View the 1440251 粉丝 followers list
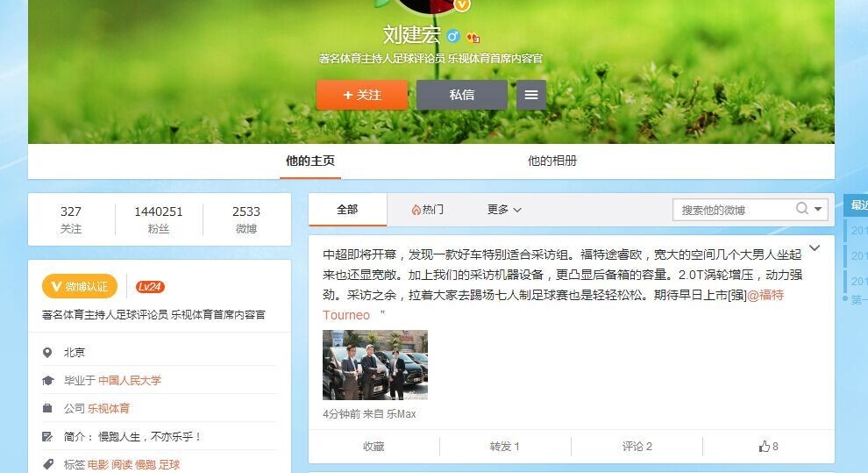 coord(159,219)
